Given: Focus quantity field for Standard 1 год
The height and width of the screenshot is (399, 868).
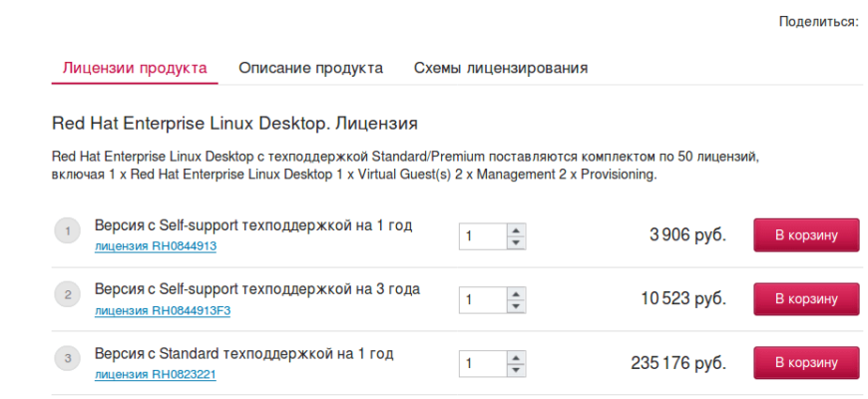Looking at the screenshot, I should pyautogui.click(x=483, y=364).
